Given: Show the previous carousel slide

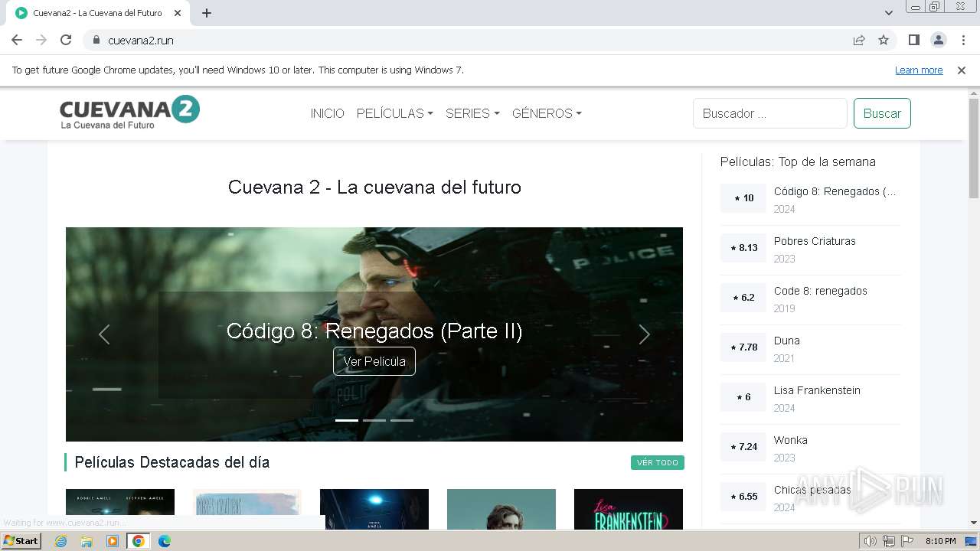Looking at the screenshot, I should 104,334.
